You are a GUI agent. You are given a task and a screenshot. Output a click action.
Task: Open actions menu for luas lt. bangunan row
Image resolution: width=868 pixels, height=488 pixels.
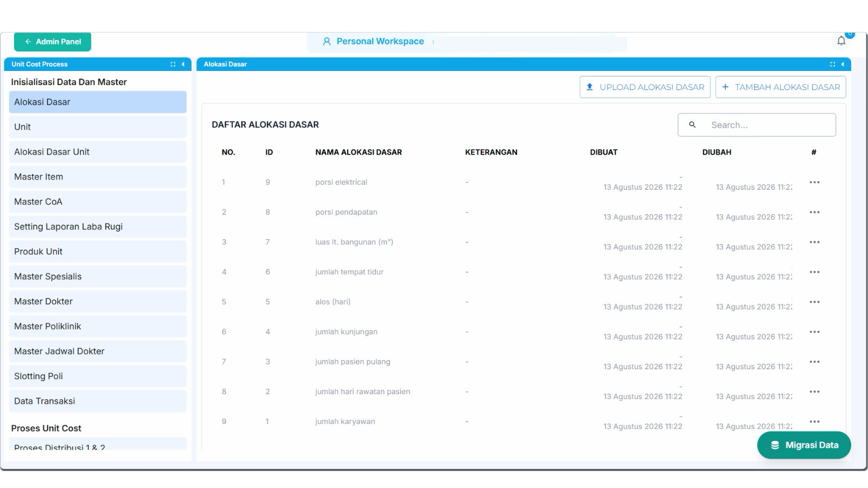point(814,242)
